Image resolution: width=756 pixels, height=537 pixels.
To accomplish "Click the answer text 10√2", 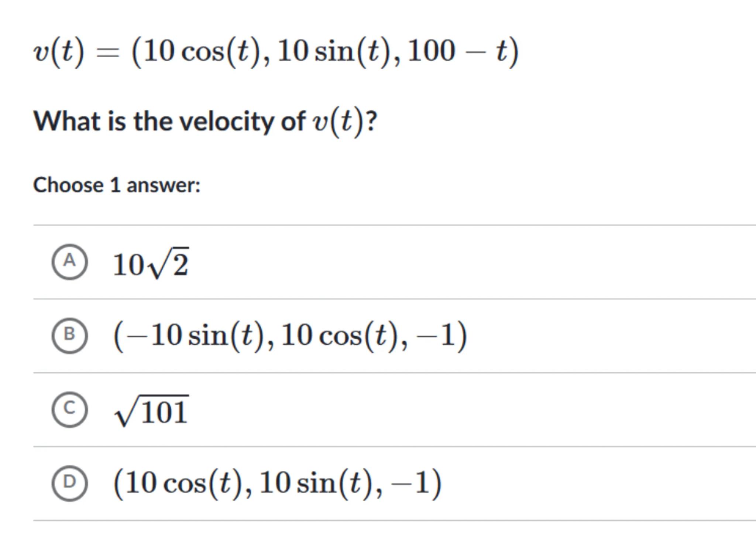I will coord(151,264).
